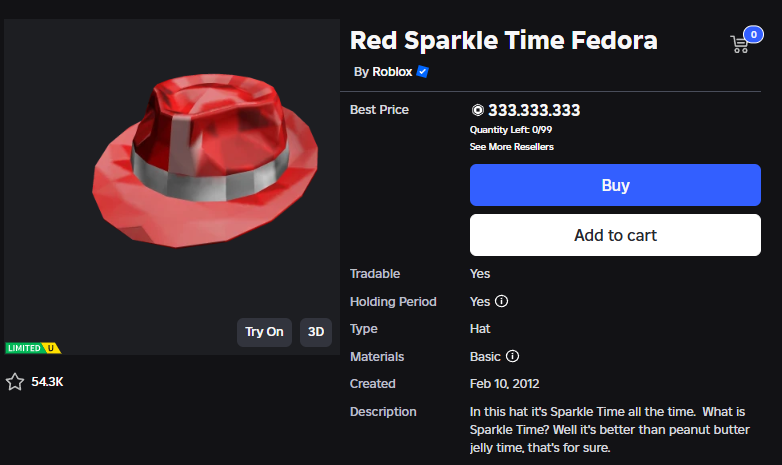The height and width of the screenshot is (465, 782).
Task: Click the blue verified badge beside Roblox
Action: [423, 72]
